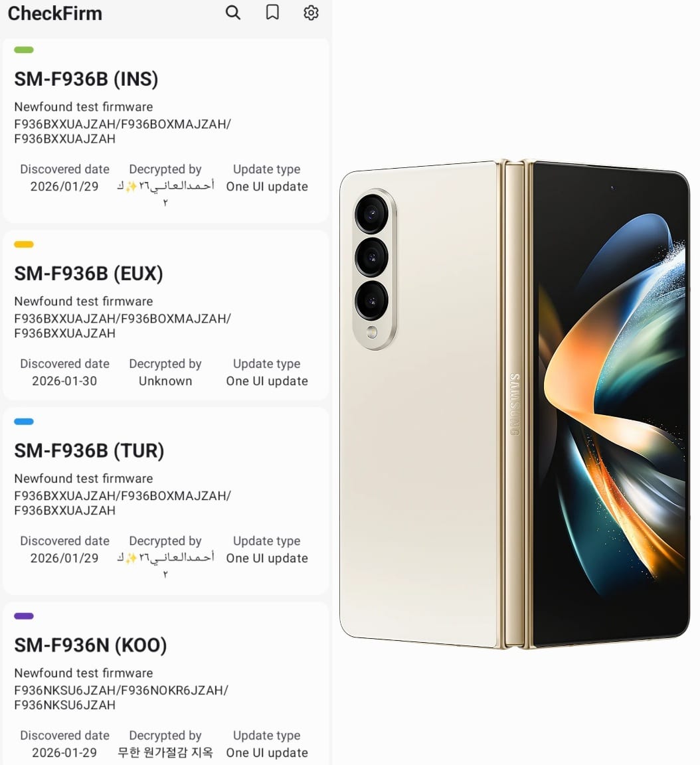Screen dimensions: 700x765
Task: Open the bookmarks icon
Action: [272, 13]
